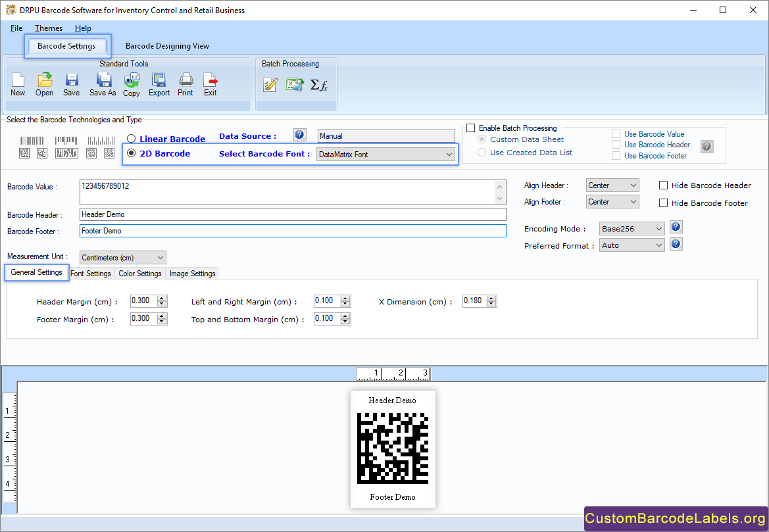
Task: Print the barcode with the Print icon
Action: pos(186,80)
